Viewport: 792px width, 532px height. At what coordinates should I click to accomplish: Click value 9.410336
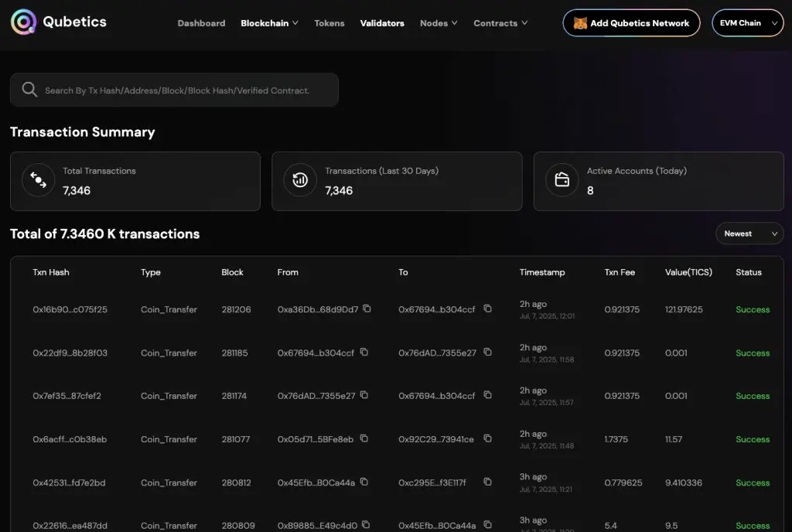coord(684,483)
